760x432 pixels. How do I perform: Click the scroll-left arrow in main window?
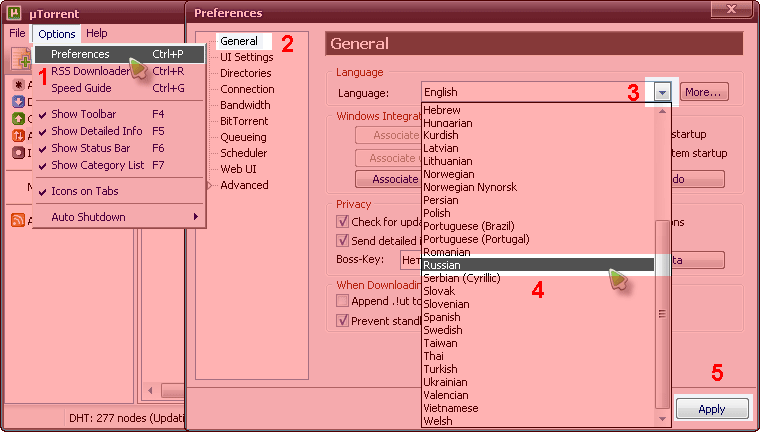(x=151, y=390)
